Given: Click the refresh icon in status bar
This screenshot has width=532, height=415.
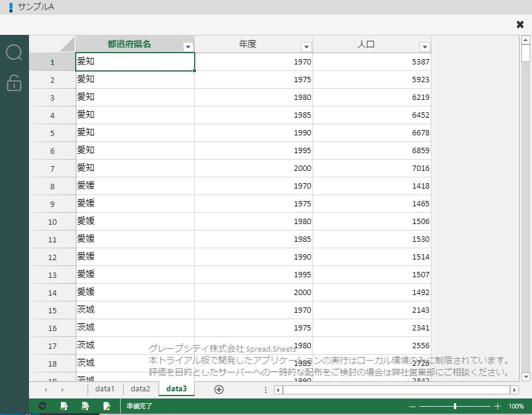Looking at the screenshot, I should pos(42,406).
